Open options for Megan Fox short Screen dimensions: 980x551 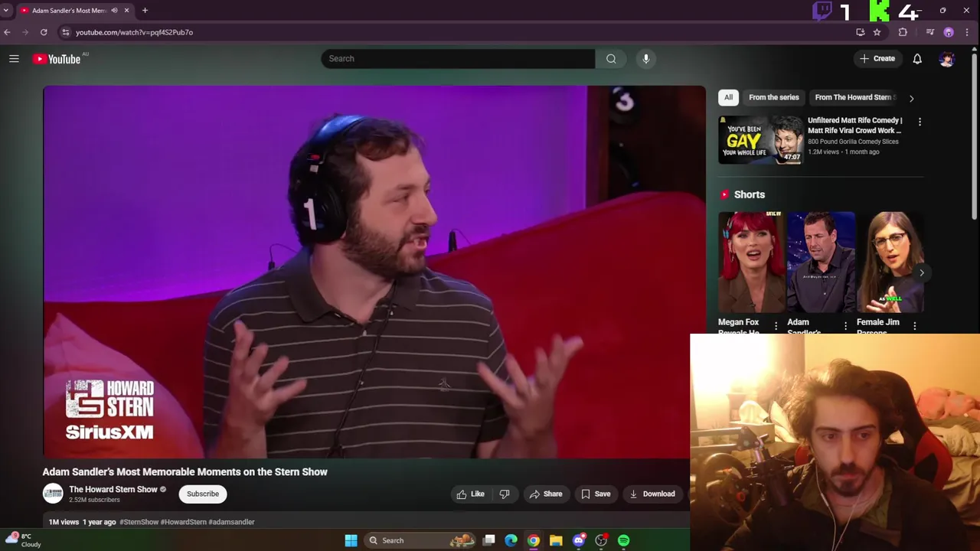[776, 326]
